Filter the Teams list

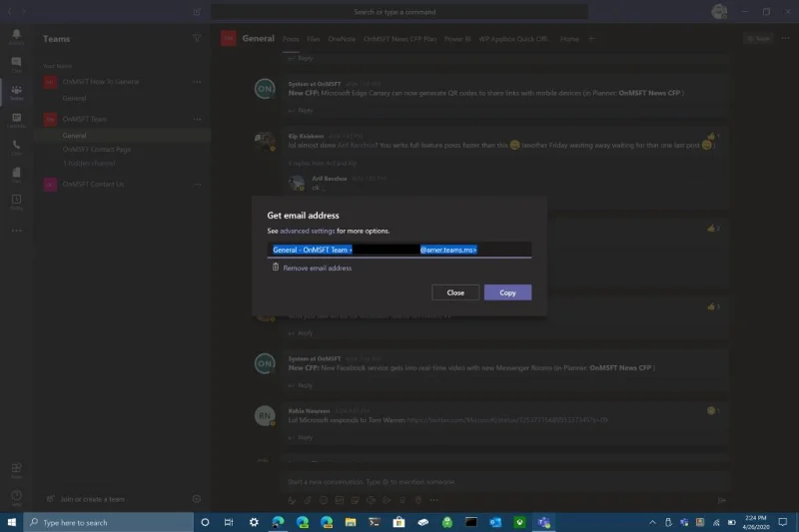click(x=197, y=38)
